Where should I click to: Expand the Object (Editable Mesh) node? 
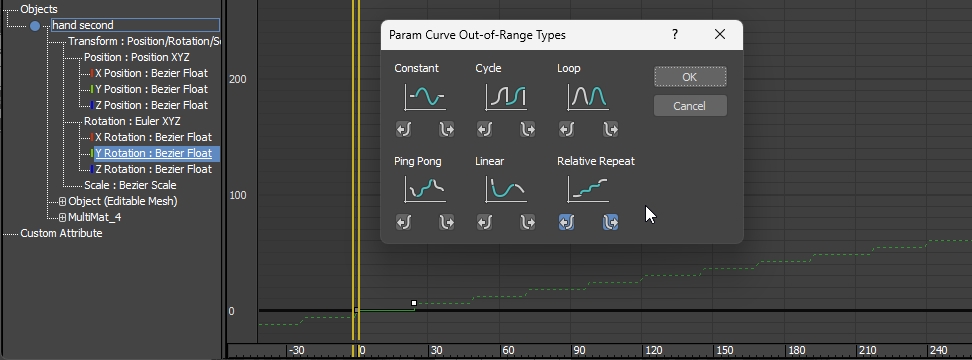pos(62,201)
